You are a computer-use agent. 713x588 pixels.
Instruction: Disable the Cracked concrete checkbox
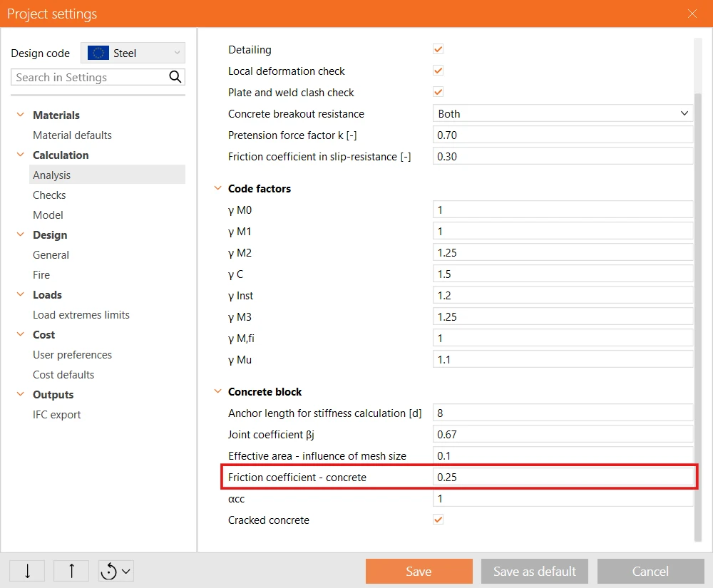[x=438, y=520]
